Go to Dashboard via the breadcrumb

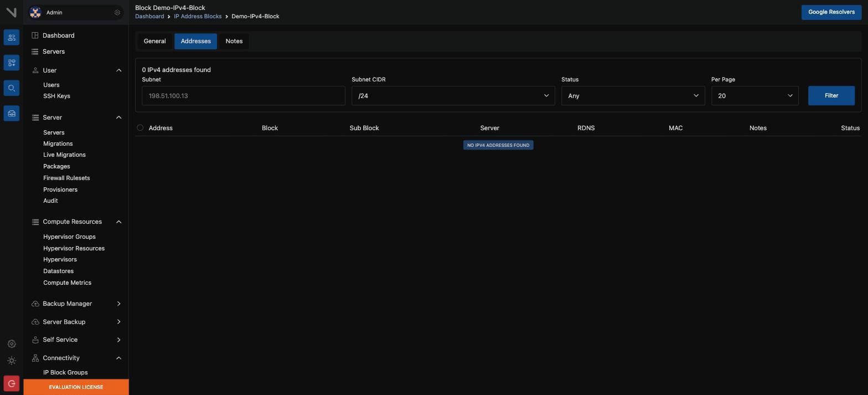pos(149,17)
